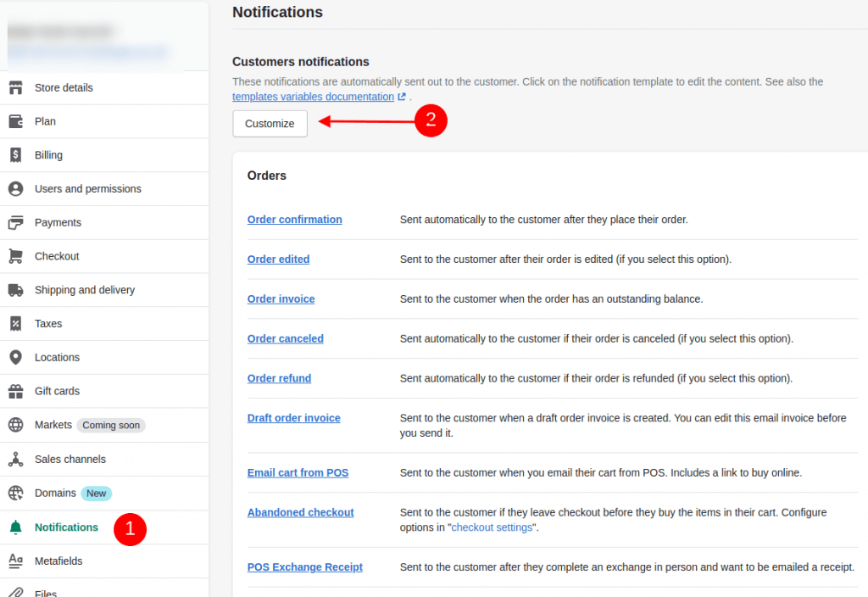Click the Notifications bell icon
This screenshot has height=597, width=868.
tap(15, 527)
